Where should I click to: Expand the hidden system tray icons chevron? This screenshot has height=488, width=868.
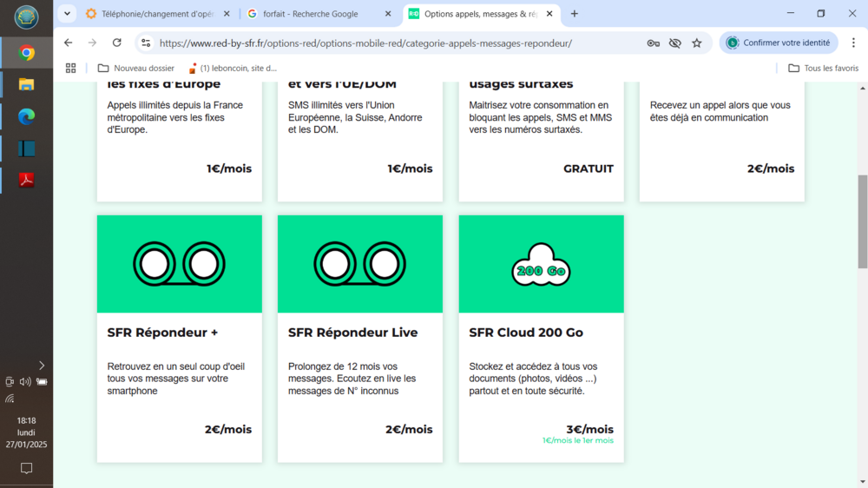point(41,366)
